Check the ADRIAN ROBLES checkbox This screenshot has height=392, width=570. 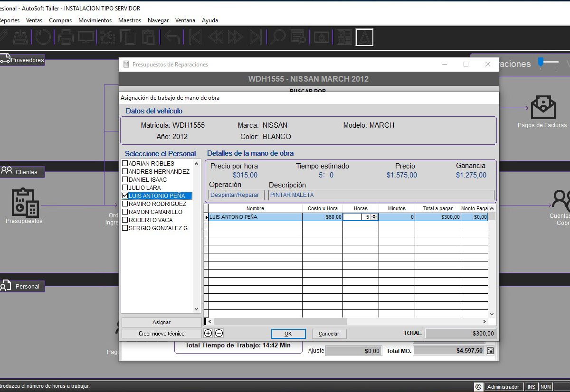pos(125,164)
